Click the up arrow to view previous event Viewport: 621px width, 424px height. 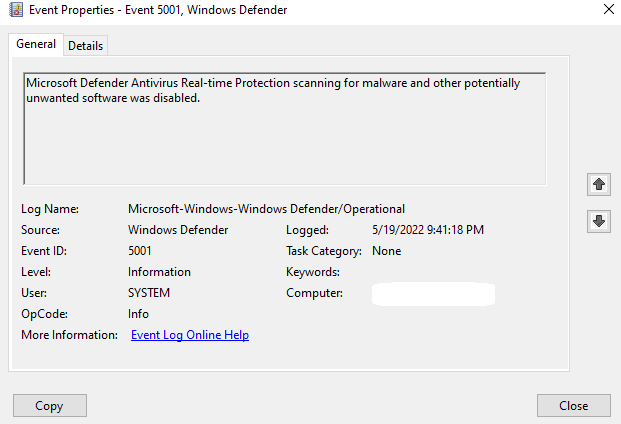[x=599, y=184]
